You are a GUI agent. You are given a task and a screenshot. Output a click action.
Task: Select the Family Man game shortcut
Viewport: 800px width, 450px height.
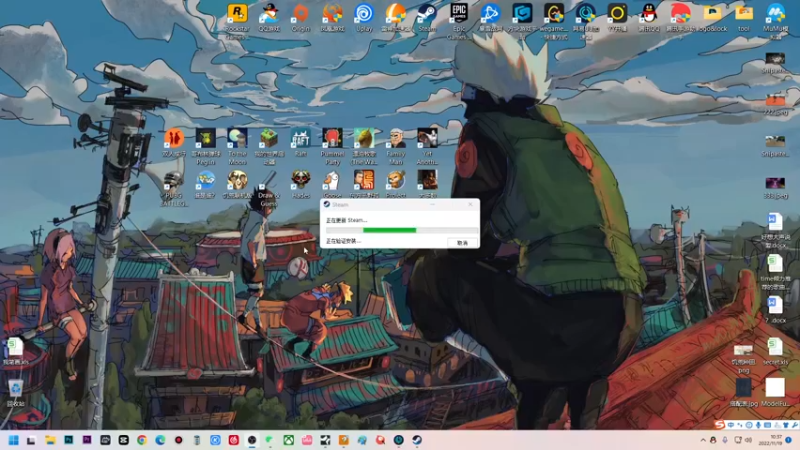coord(395,146)
